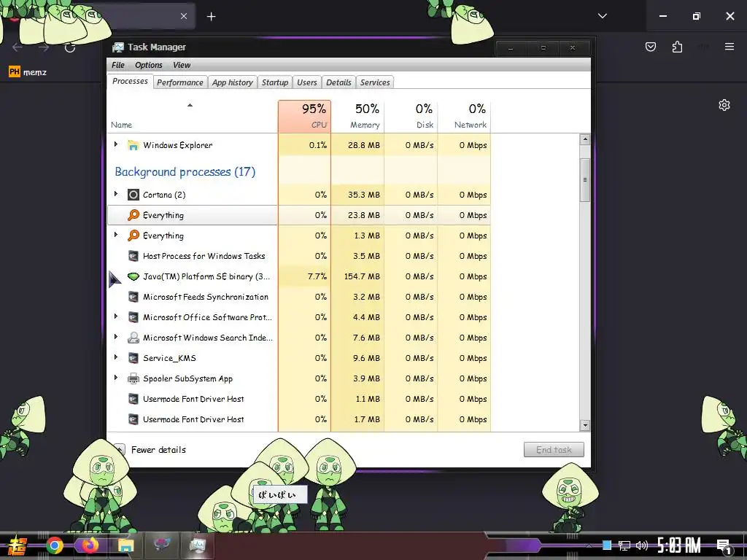Show hidden system tray icons
The width and height of the screenshot is (747, 560).
tap(589, 545)
